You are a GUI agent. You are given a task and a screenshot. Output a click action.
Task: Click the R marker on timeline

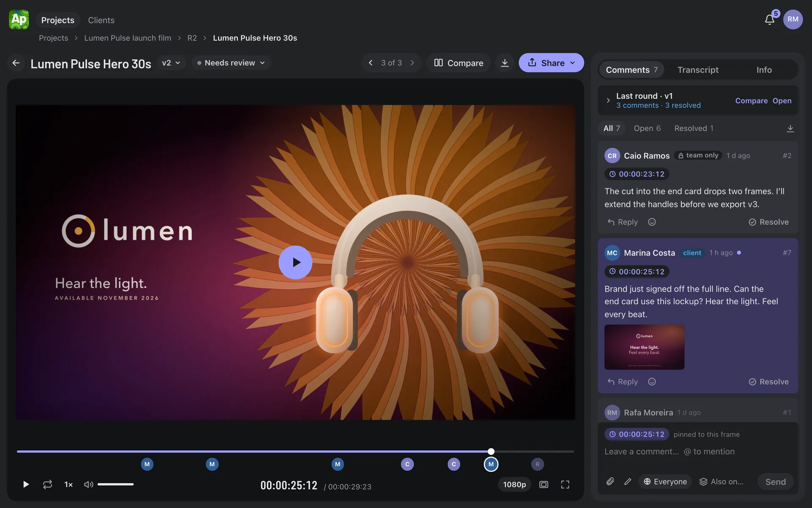[x=538, y=464]
